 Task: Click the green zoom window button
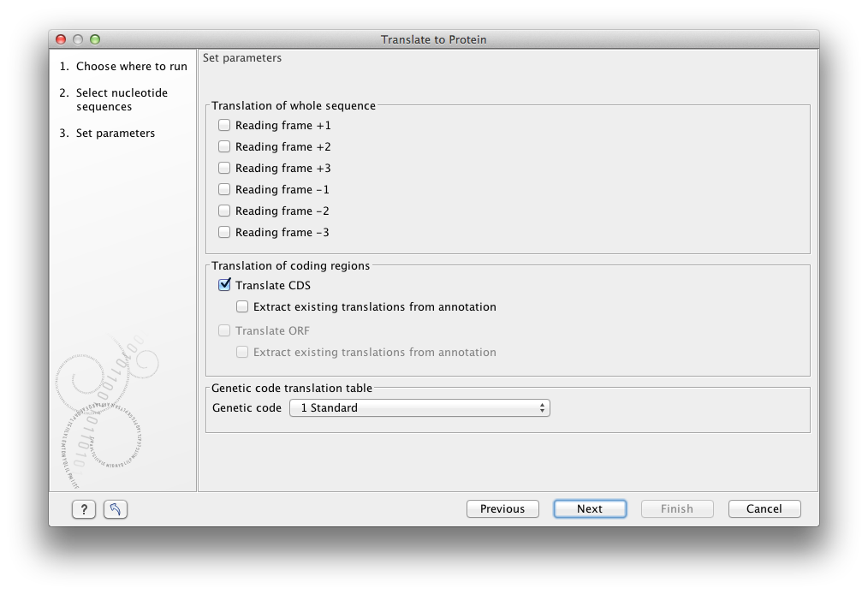95,39
